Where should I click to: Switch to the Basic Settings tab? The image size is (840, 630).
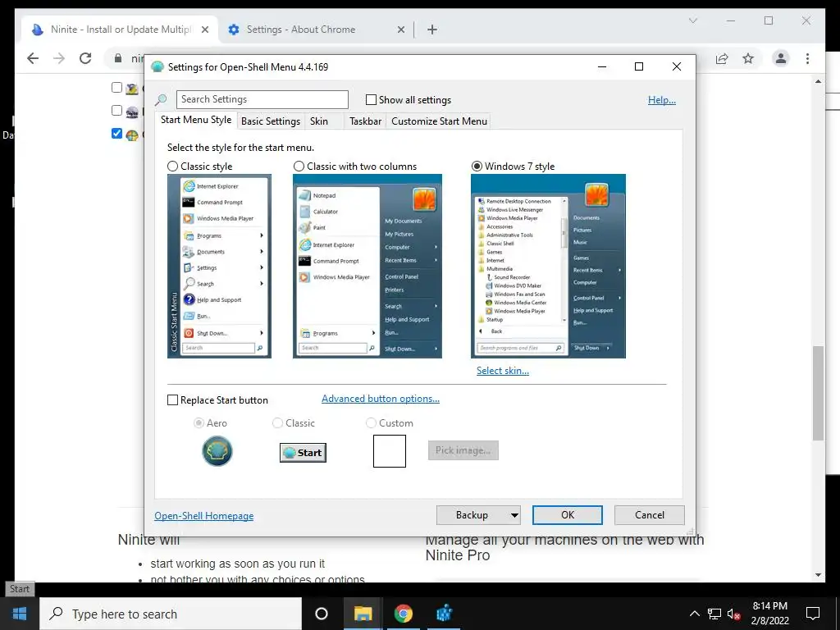pyautogui.click(x=271, y=121)
